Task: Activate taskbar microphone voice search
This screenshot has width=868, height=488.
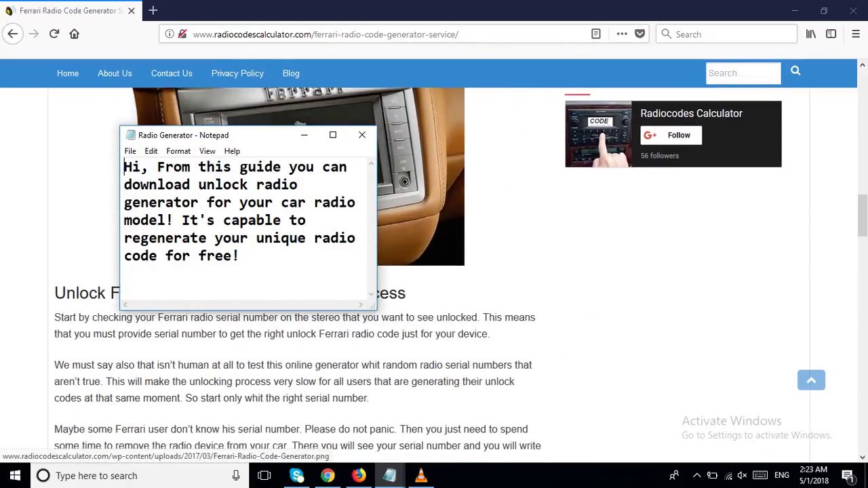Action: [236, 476]
